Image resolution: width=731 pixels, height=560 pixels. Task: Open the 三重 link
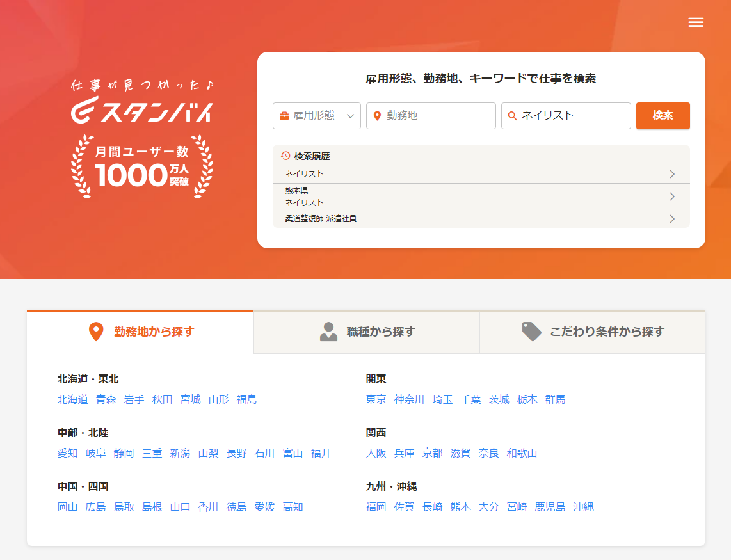[152, 453]
